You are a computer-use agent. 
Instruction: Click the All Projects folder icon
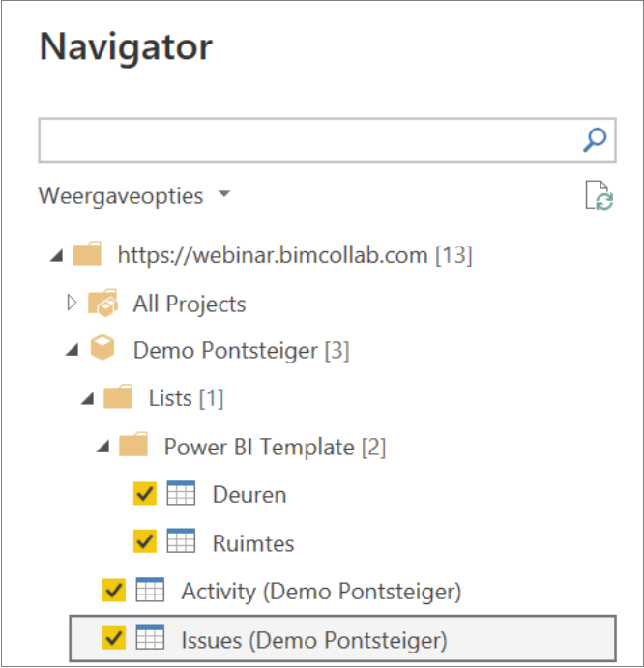click(x=102, y=303)
